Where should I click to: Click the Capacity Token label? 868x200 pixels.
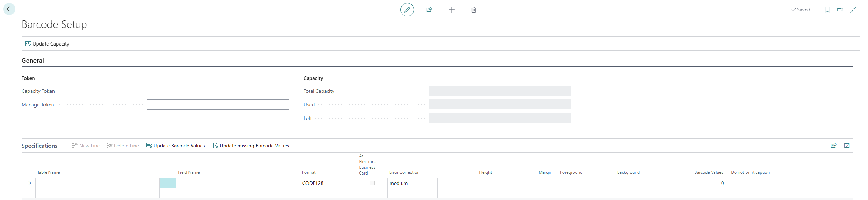[38, 91]
